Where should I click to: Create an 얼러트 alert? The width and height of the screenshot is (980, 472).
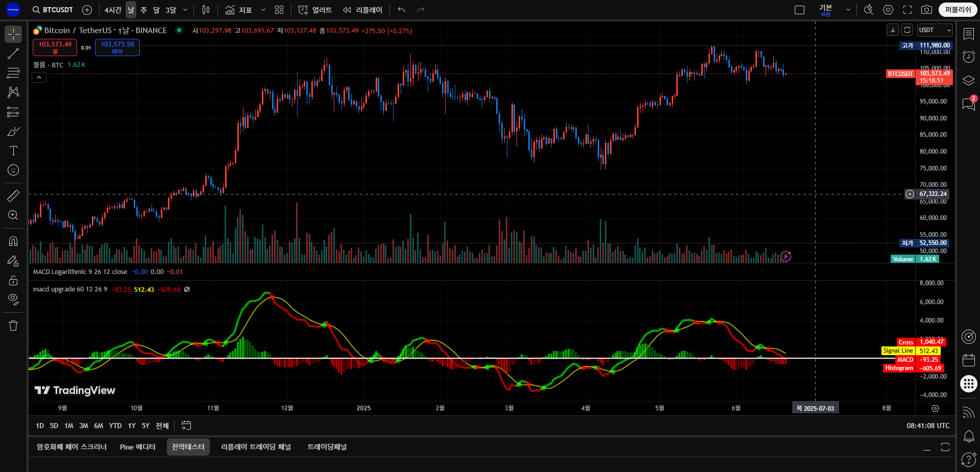coord(315,10)
